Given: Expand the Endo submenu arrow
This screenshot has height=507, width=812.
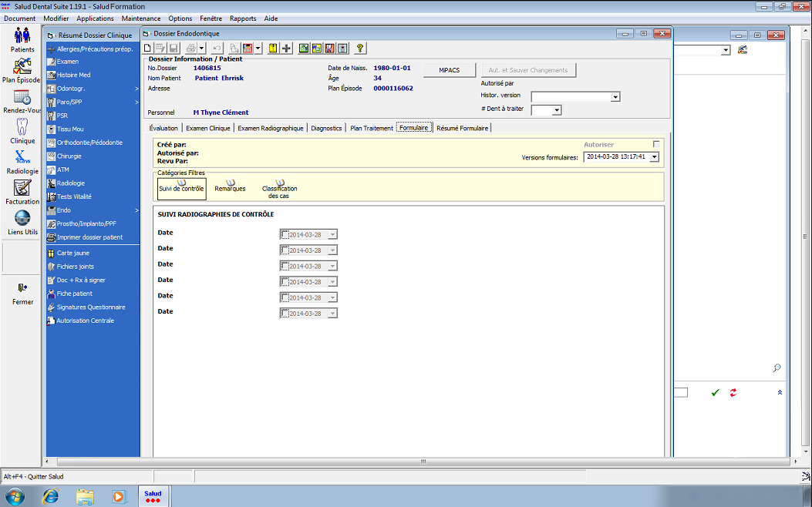Looking at the screenshot, I should pyautogui.click(x=136, y=210).
